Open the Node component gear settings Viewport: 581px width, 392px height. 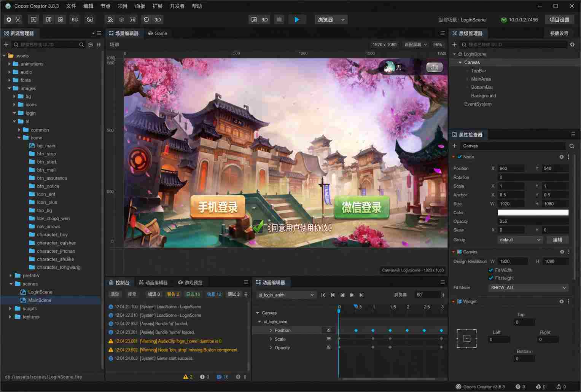click(x=562, y=157)
